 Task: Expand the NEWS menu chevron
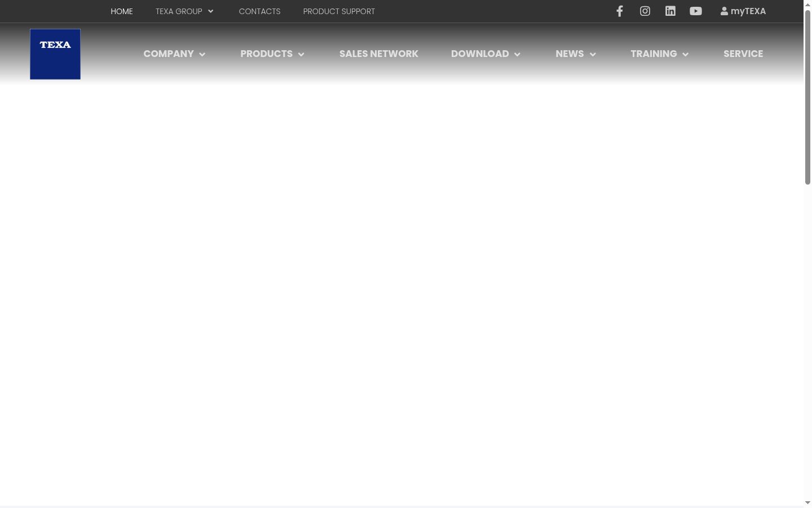point(593,54)
